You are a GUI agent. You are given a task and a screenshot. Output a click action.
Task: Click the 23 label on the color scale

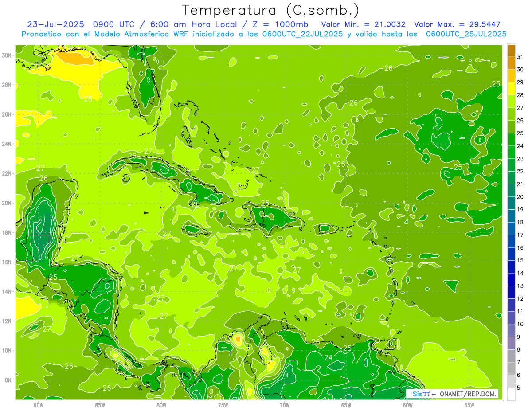(x=520, y=159)
